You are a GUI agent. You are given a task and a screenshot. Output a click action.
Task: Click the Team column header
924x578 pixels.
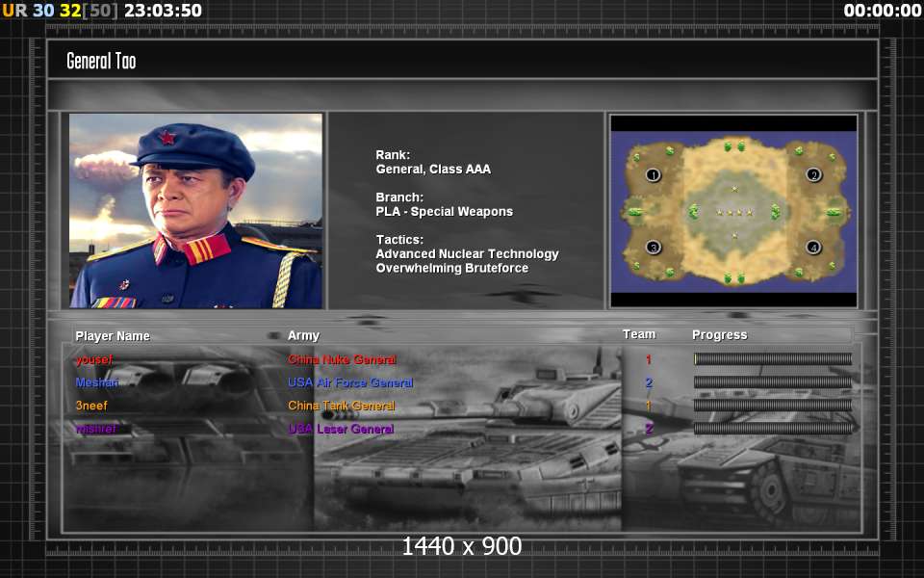[x=639, y=334]
